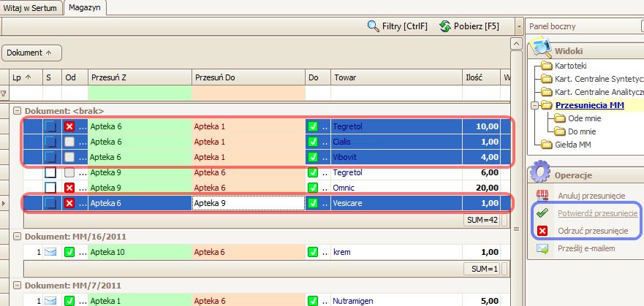Toggle the S checkbox in Omnic row

51,188
